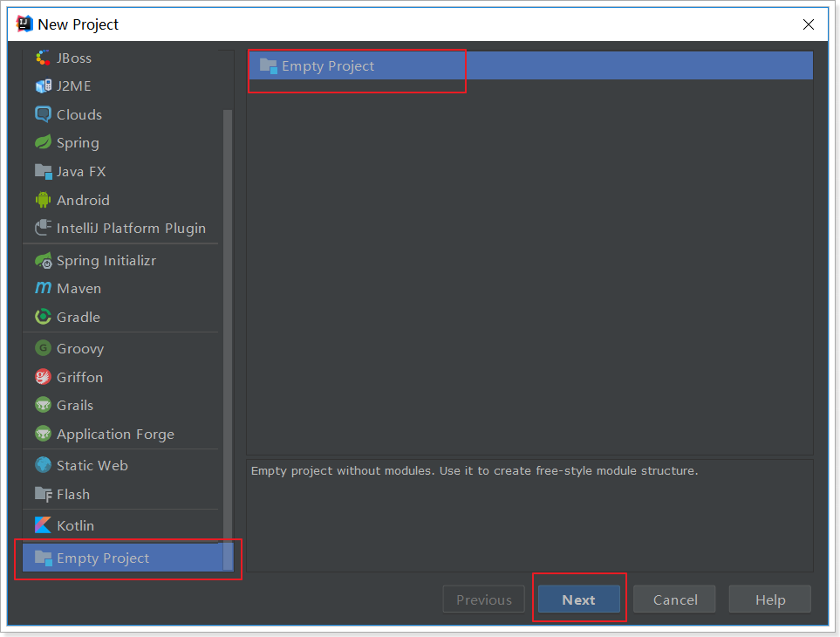This screenshot has width=840, height=637.
Task: Select Spring project type
Action: pos(122,142)
